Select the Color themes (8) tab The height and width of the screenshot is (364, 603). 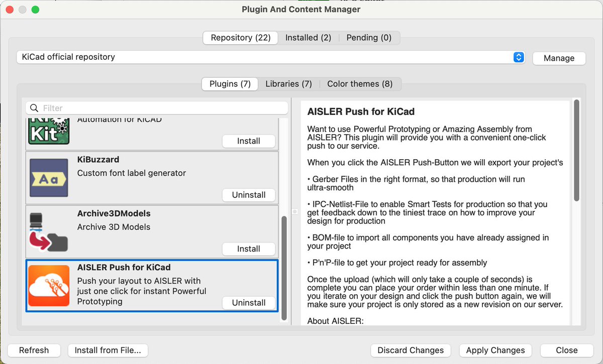pos(360,84)
